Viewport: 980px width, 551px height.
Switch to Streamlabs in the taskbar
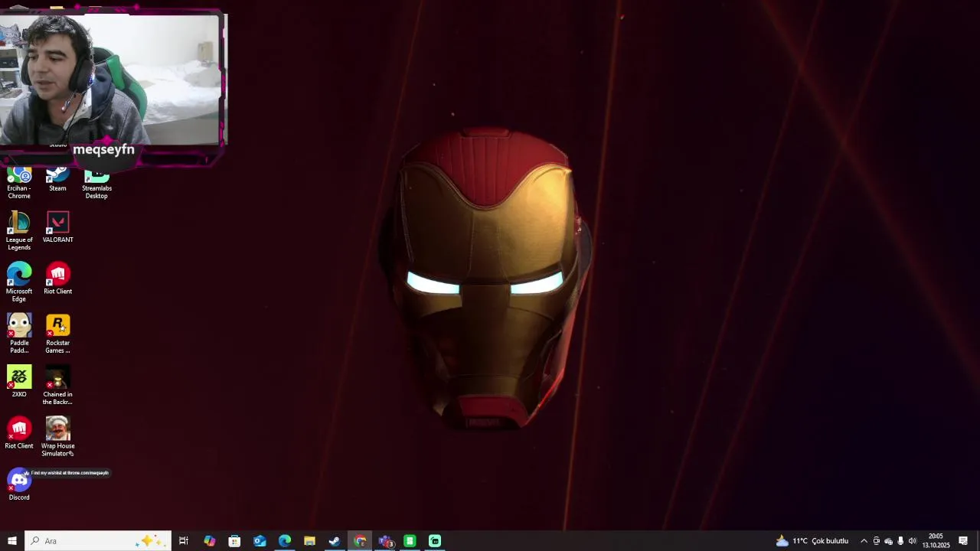[435, 541]
